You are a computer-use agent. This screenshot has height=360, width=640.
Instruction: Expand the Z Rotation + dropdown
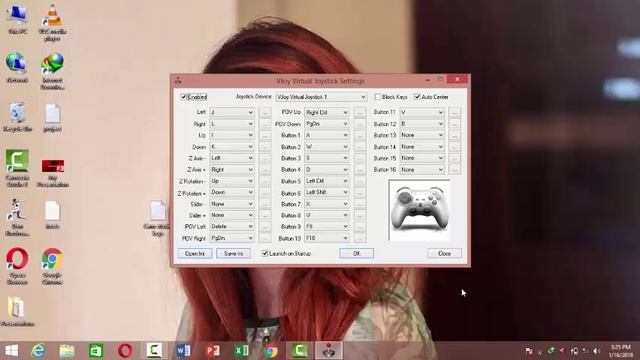232,192
